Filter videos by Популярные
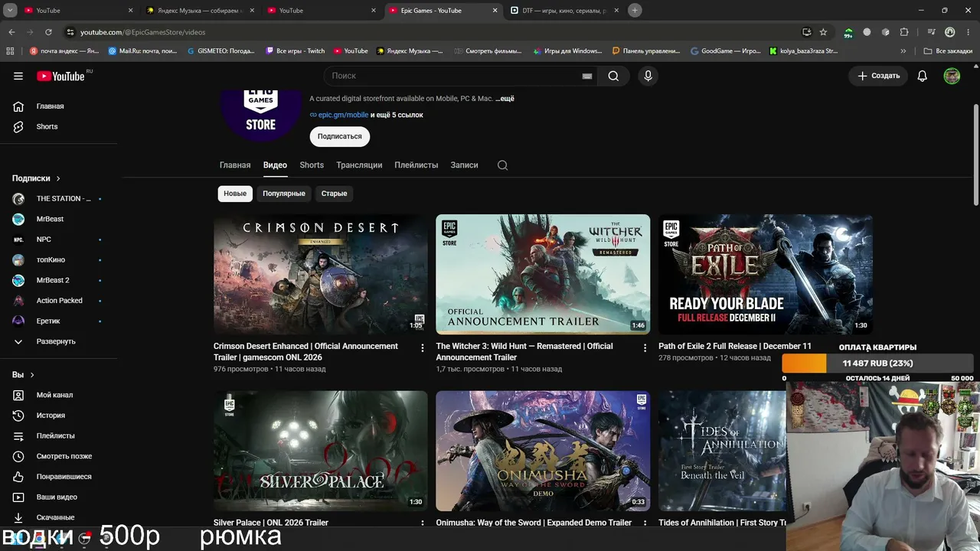The width and height of the screenshot is (980, 551). coord(284,194)
